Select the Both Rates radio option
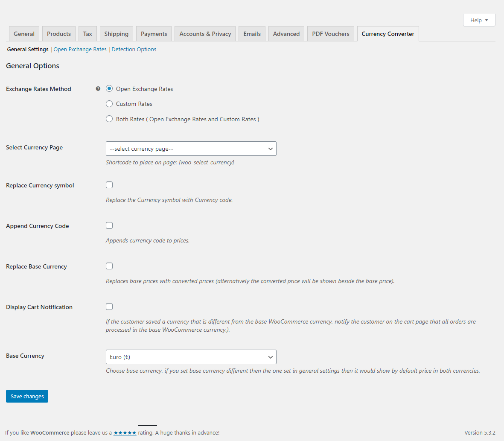Image resolution: width=504 pixels, height=441 pixels. point(109,119)
